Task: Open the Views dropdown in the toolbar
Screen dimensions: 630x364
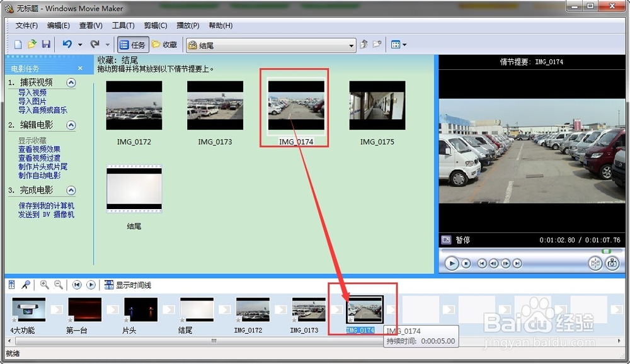Action: tap(398, 45)
